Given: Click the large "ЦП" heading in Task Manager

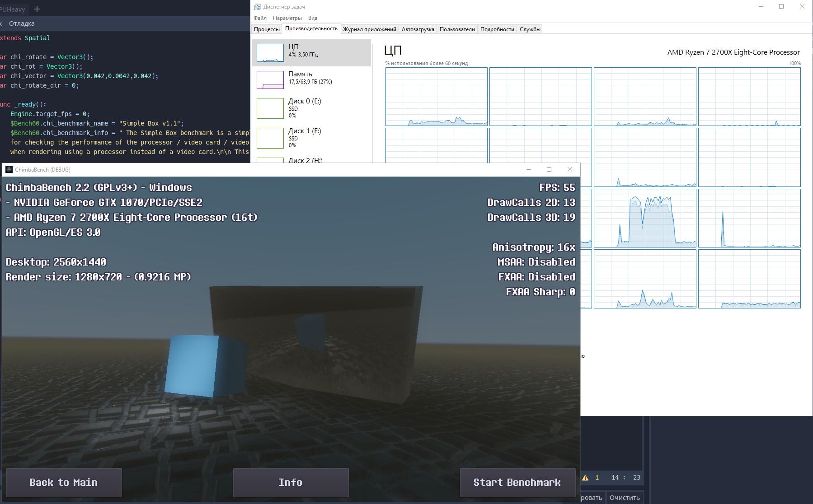Looking at the screenshot, I should pyautogui.click(x=393, y=51).
